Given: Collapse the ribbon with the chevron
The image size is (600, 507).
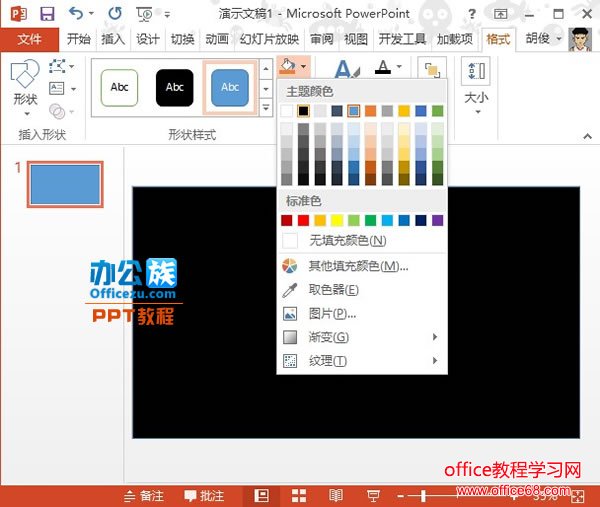Looking at the screenshot, I should tap(588, 136).
